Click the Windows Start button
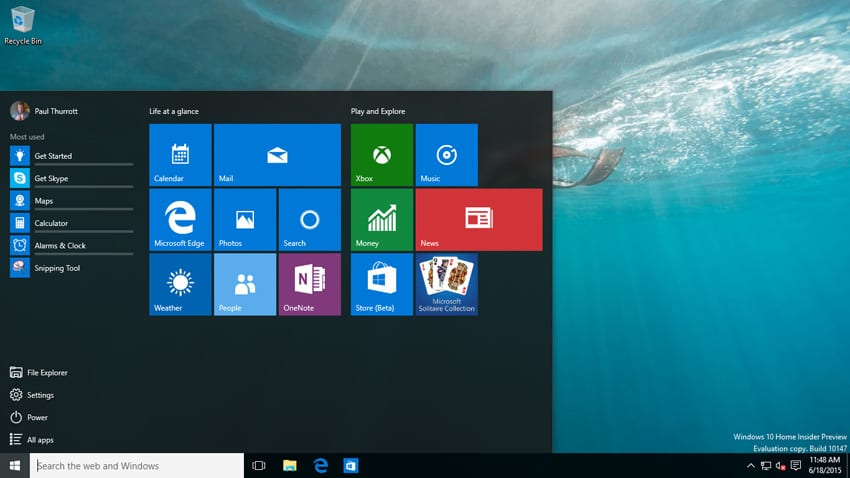Screen dimensions: 850x478 pos(15,466)
